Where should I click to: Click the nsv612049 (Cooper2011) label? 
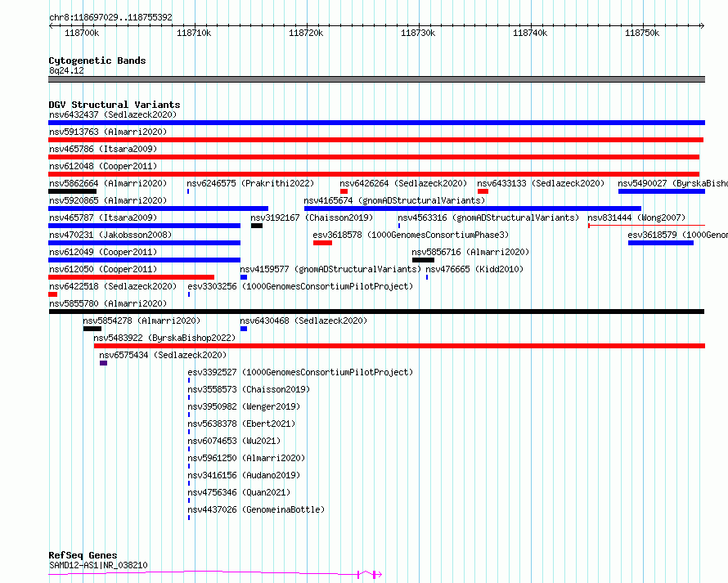[x=103, y=252]
